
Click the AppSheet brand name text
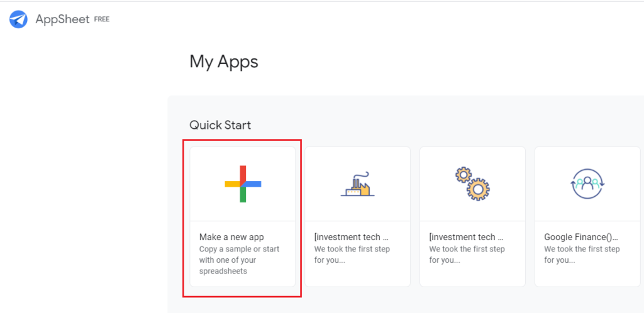[63, 19]
